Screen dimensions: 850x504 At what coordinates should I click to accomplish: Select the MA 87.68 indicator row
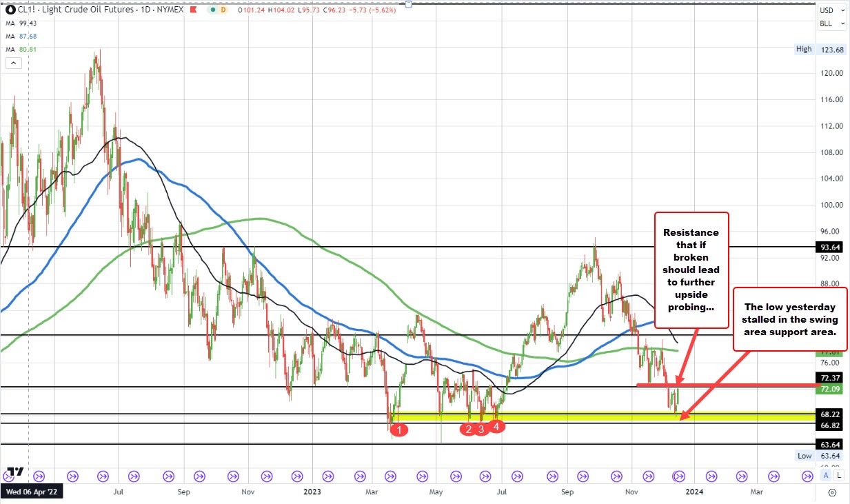[x=20, y=37]
